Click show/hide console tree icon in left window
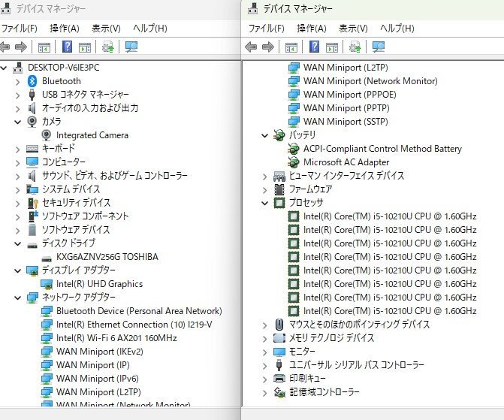Image resolution: width=504 pixels, height=420 pixels. click(44, 47)
